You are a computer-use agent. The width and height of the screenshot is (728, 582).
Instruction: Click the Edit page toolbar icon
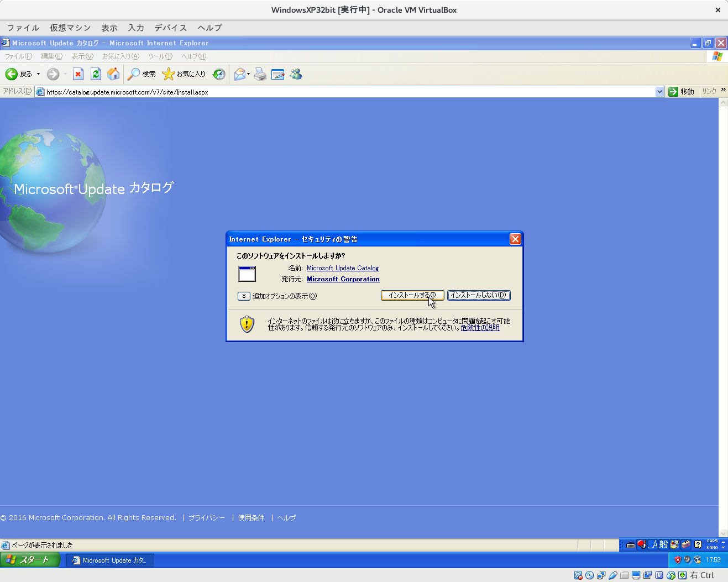click(278, 74)
